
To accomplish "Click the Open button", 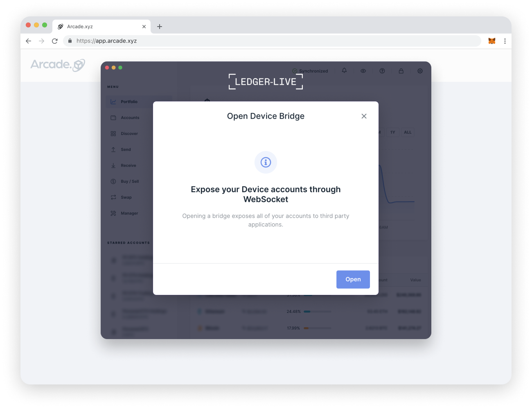I will 353,279.
